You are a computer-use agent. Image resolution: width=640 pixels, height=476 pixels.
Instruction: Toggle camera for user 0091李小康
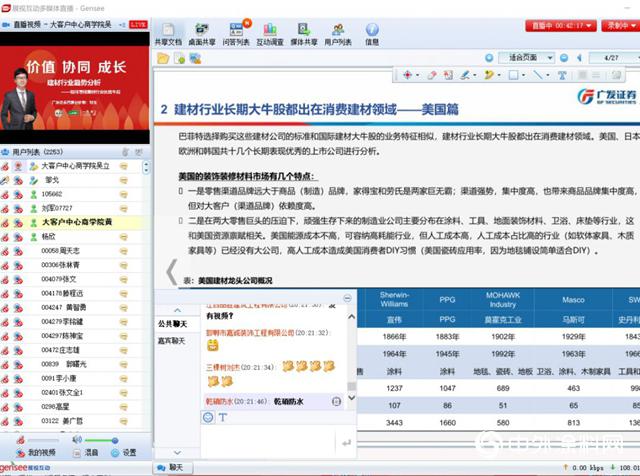point(18,379)
